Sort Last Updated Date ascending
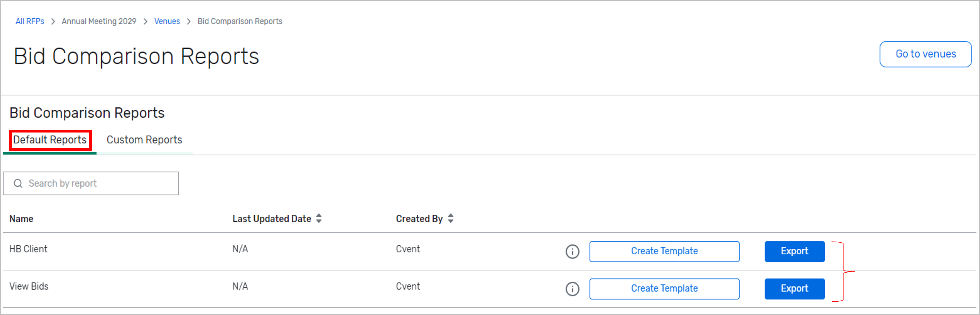The height and width of the screenshot is (315, 980). [x=320, y=216]
